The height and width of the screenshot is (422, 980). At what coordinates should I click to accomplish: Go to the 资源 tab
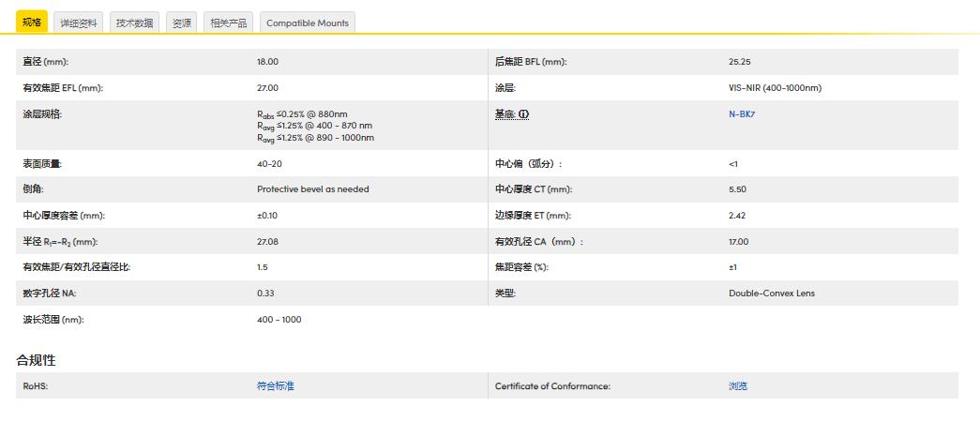point(181,23)
